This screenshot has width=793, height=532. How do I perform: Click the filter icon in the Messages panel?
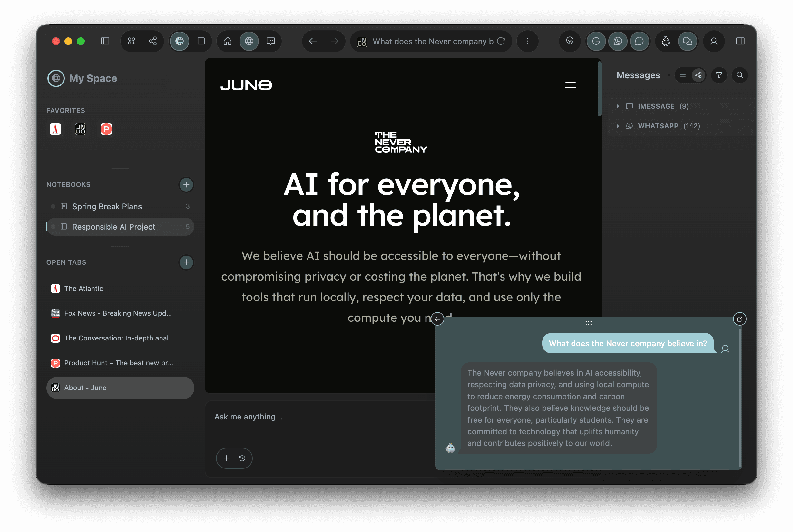pos(719,75)
